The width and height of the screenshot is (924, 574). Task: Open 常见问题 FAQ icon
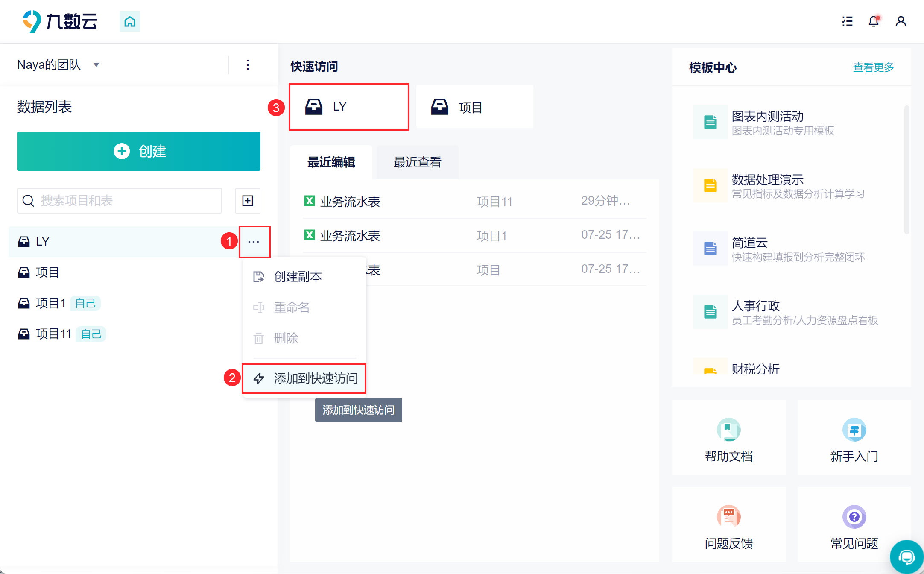(854, 517)
